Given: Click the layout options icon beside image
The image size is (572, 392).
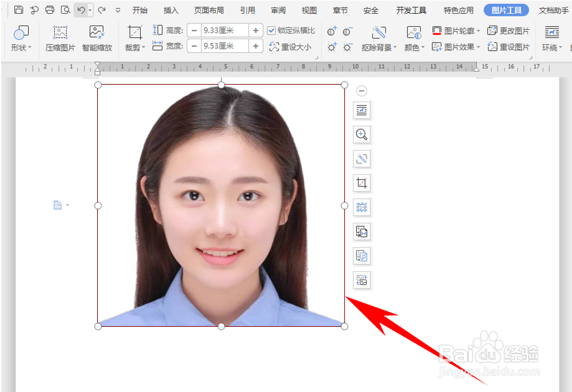Looking at the screenshot, I should 361,110.
